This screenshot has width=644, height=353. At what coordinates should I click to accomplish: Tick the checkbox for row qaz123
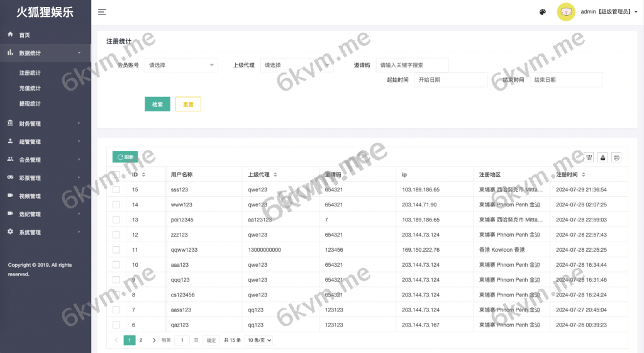[x=116, y=325]
